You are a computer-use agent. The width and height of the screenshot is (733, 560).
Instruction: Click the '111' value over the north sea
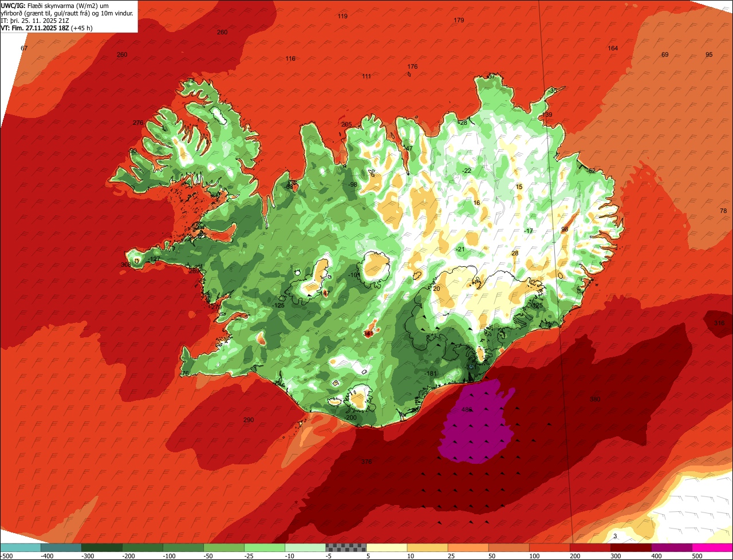point(366,76)
